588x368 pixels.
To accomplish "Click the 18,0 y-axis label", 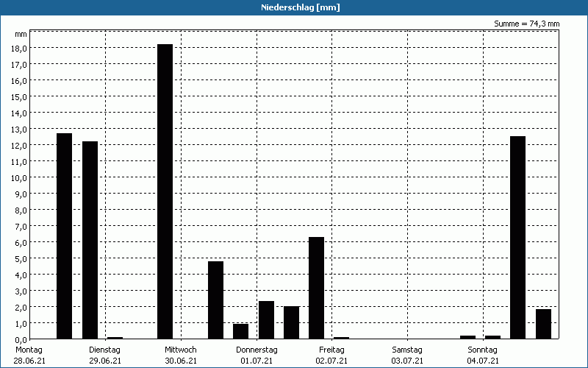I will click(19, 49).
